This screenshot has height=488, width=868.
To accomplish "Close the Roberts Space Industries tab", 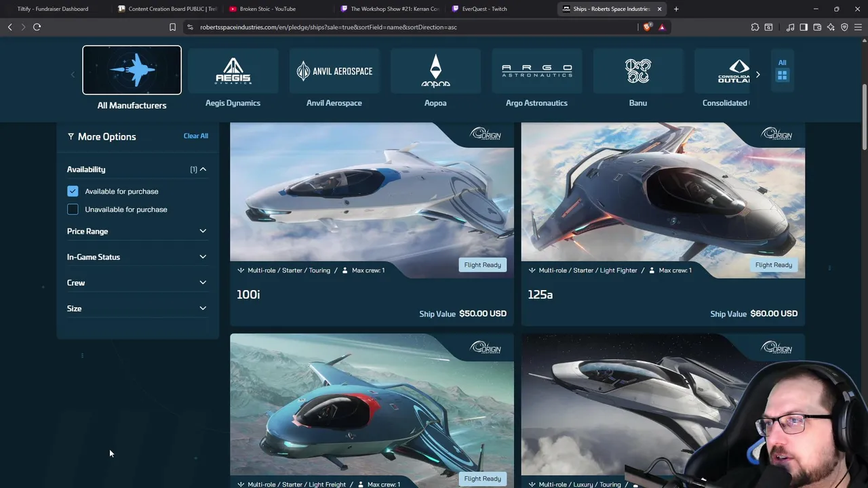I will coord(659,9).
